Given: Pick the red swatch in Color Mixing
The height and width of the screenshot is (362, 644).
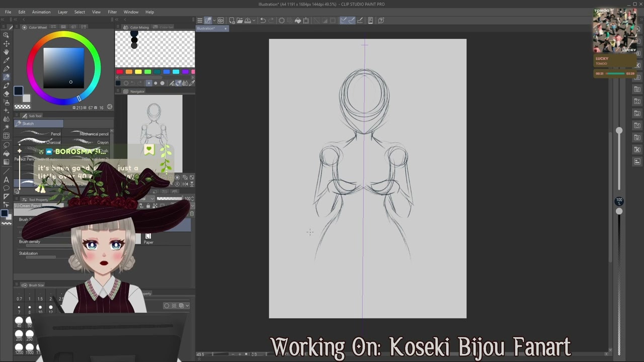Looking at the screenshot, I should (x=119, y=72).
